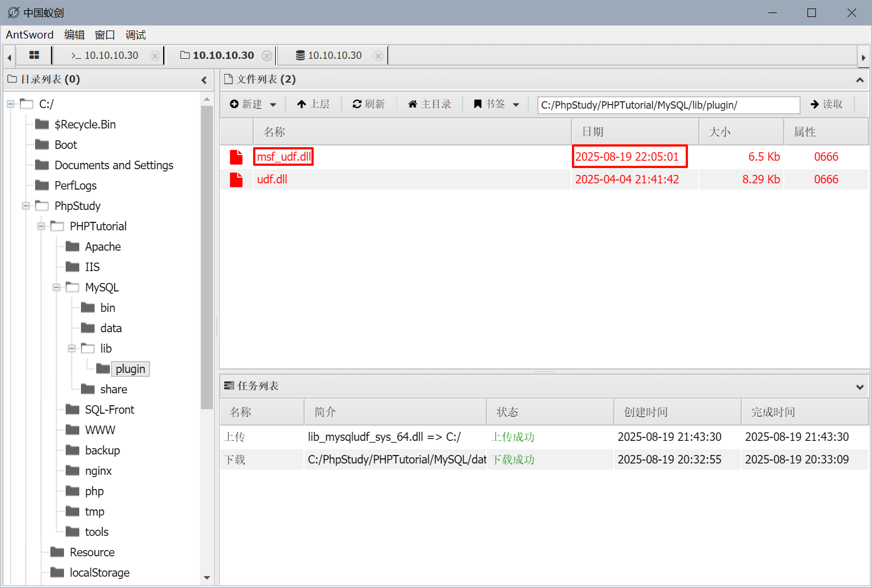
Task: Click the red file icon of udf.dll
Action: (236, 179)
